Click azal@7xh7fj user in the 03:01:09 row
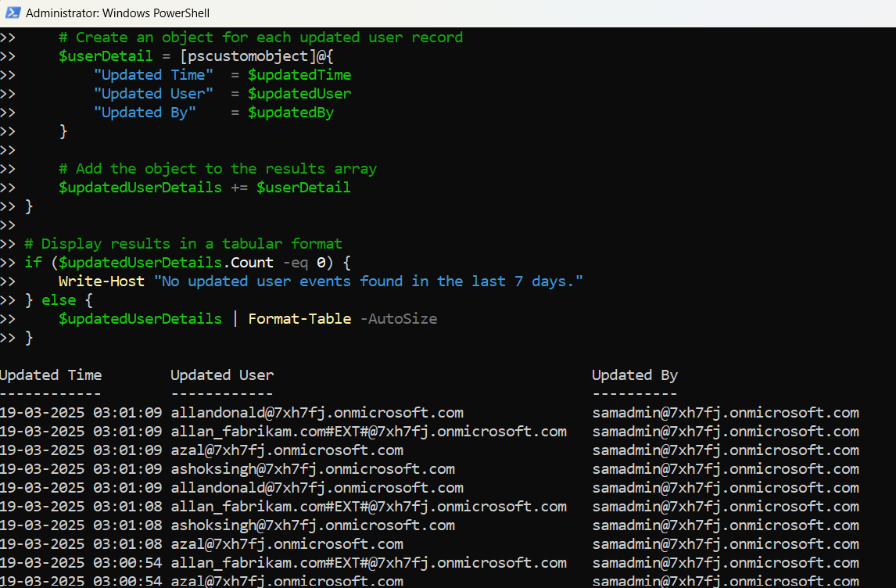Image resolution: width=896 pixels, height=588 pixels. click(x=286, y=450)
